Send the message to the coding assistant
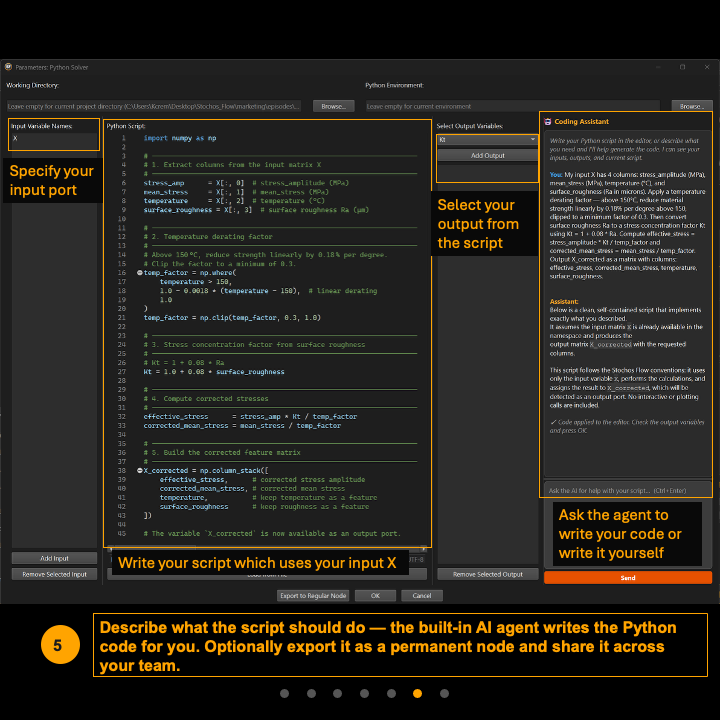The width and height of the screenshot is (720, 720). pos(628,578)
